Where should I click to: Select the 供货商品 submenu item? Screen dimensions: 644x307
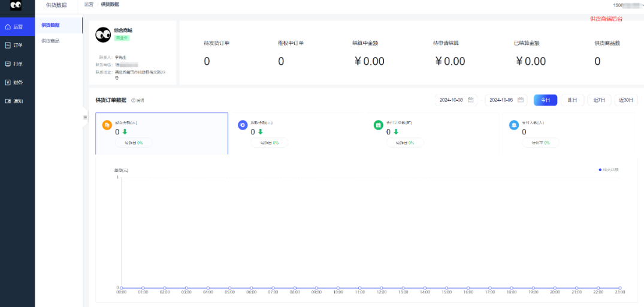coord(50,41)
